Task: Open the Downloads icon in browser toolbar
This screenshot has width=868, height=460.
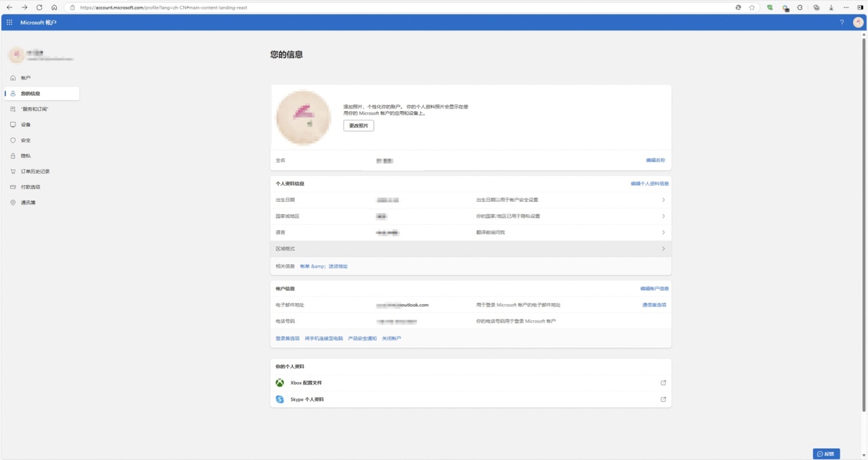Action: [x=831, y=7]
